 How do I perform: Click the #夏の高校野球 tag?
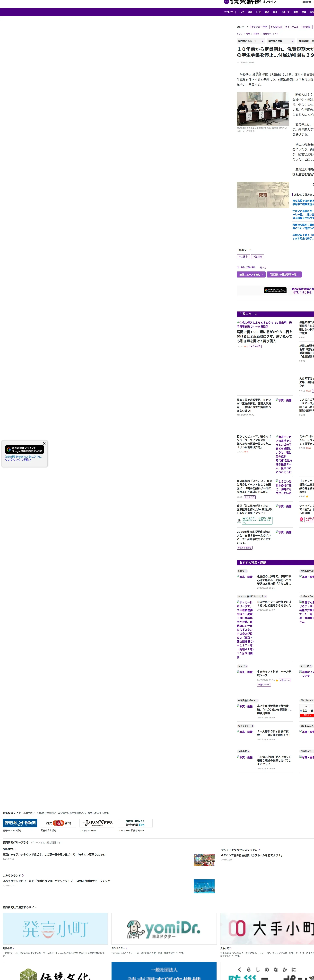(x=244, y=548)
